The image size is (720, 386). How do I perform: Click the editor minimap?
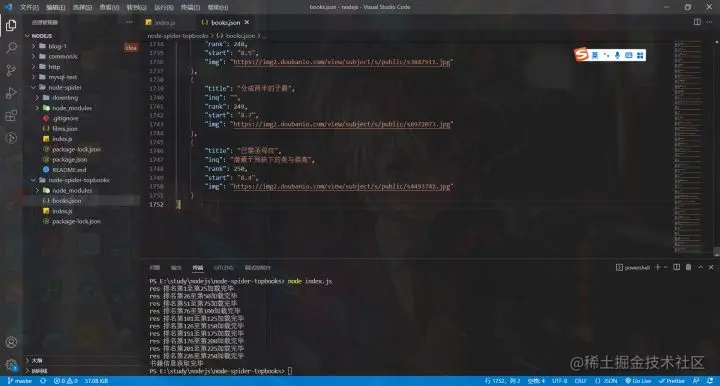tap(688, 147)
